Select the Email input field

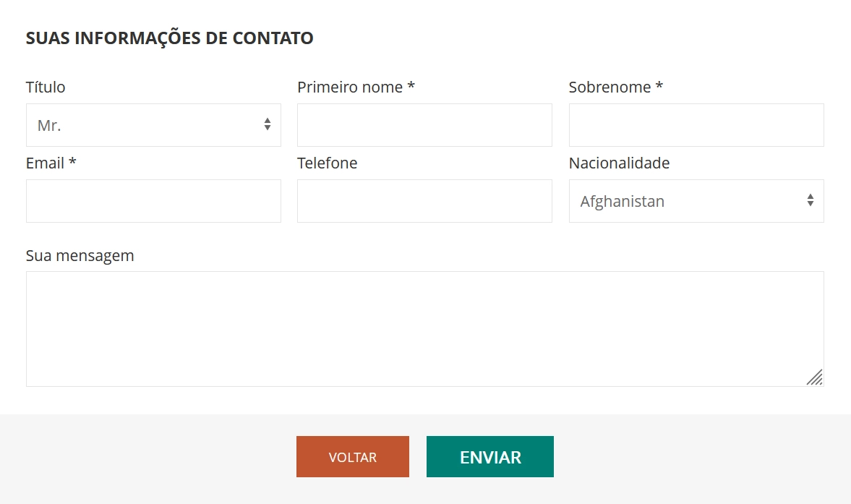click(x=153, y=201)
